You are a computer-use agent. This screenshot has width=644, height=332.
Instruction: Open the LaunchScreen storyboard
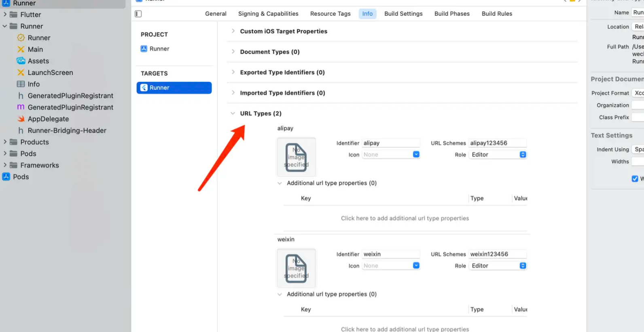[x=50, y=72]
